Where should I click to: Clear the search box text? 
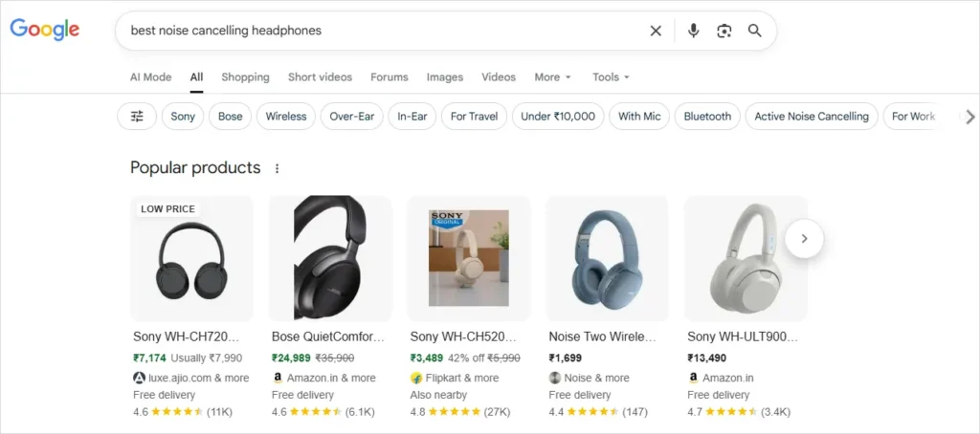click(x=656, y=31)
